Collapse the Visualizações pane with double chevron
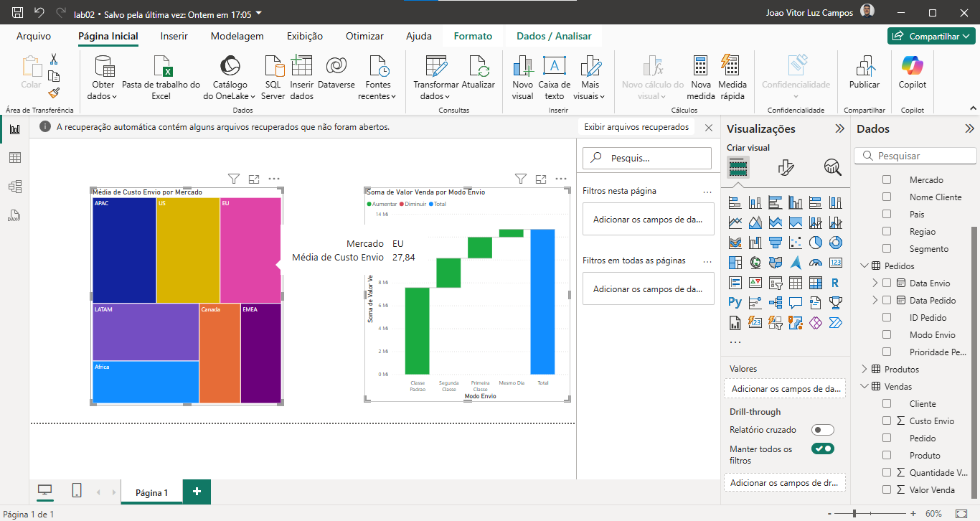Screen dimensions: 980x521 click(839, 129)
